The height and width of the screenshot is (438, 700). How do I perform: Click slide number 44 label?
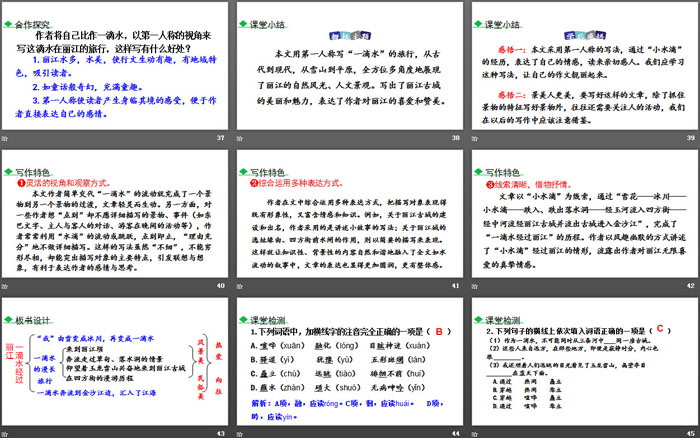(x=456, y=433)
